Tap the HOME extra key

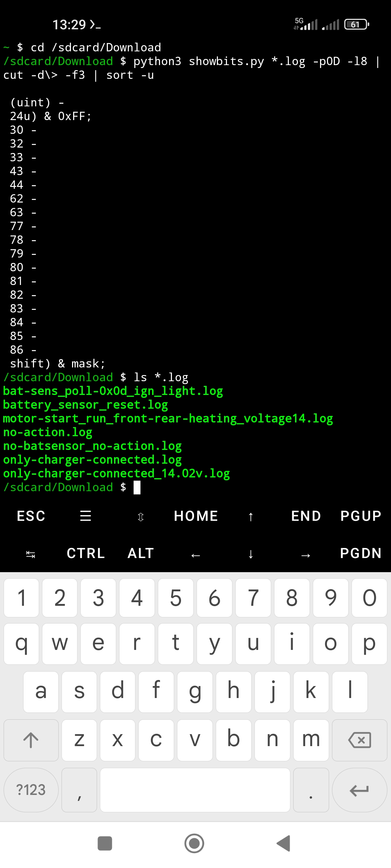point(196,516)
